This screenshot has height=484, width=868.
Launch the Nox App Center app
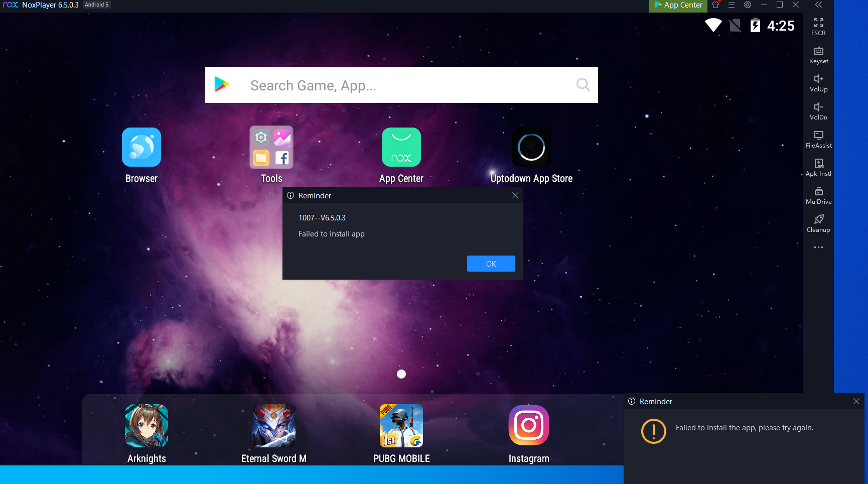(401, 147)
